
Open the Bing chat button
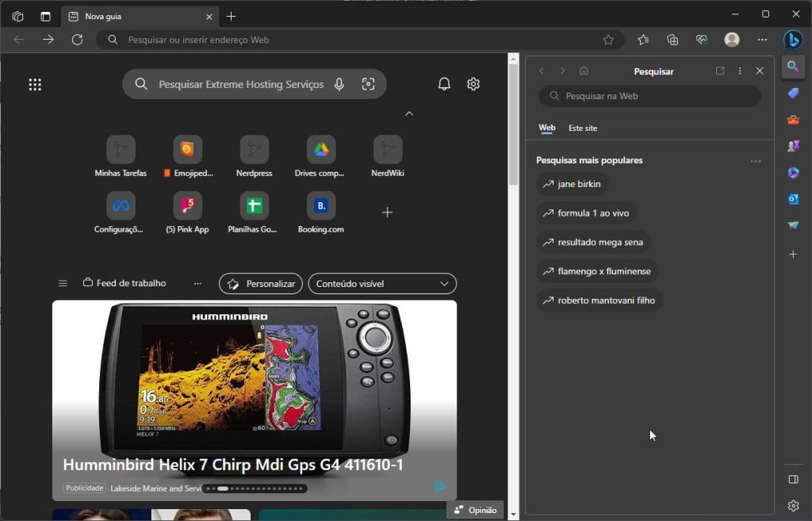pos(793,40)
